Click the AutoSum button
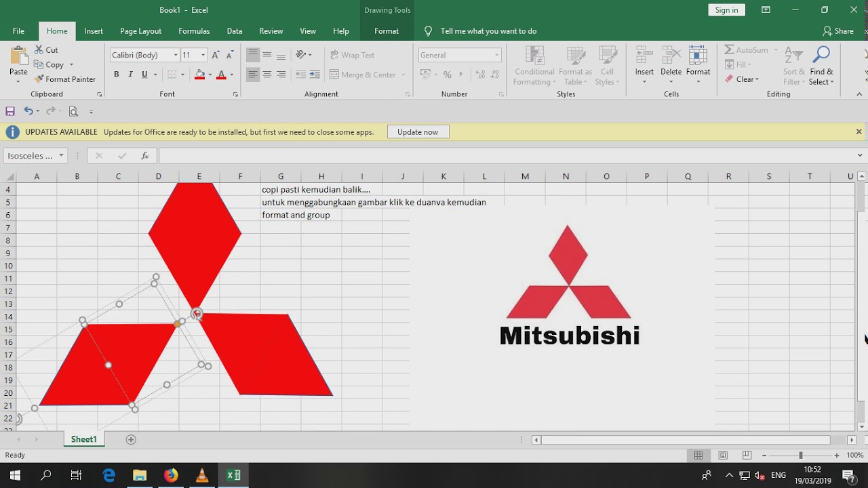This screenshot has width=868, height=488. [746, 50]
